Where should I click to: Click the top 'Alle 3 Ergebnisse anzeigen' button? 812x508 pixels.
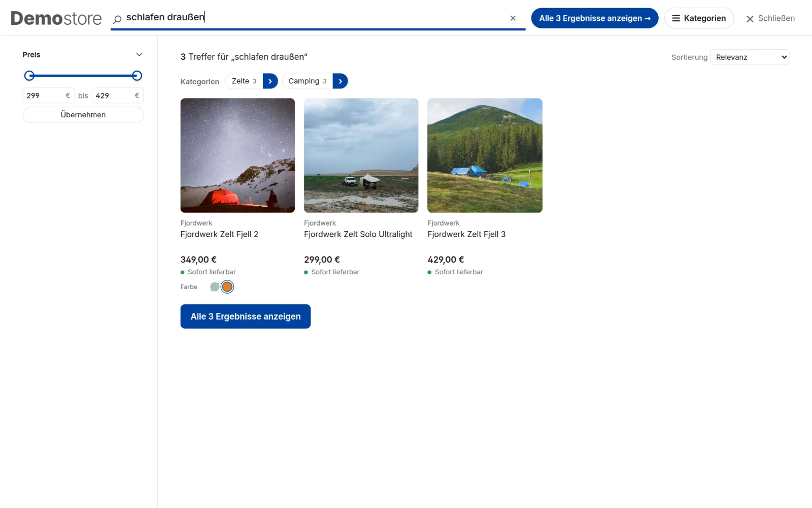click(x=595, y=18)
